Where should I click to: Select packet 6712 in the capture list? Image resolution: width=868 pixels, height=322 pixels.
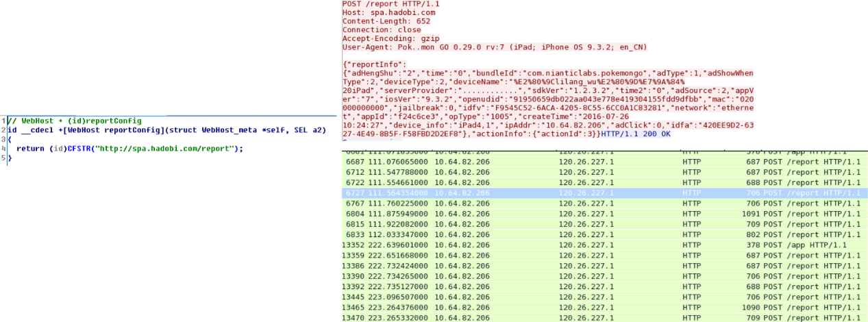click(603, 172)
